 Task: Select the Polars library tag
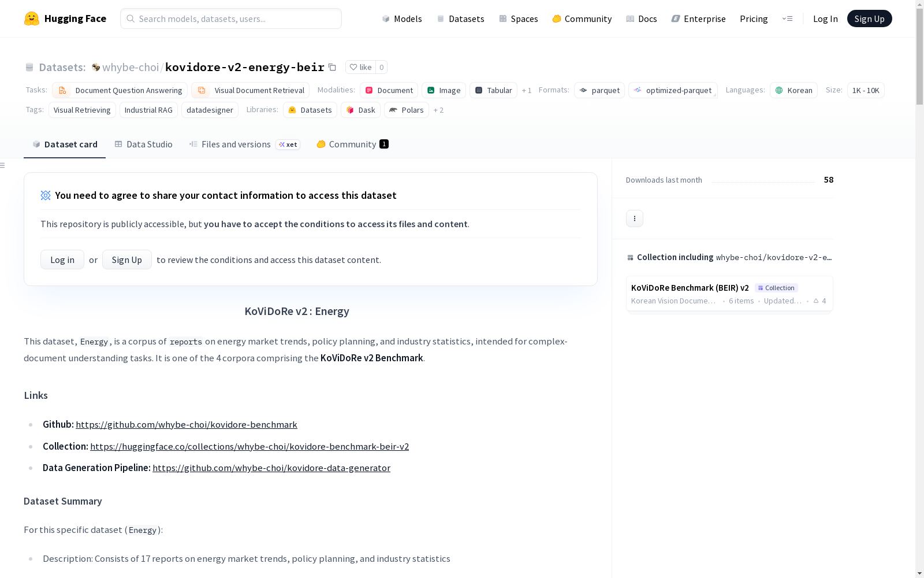[407, 110]
